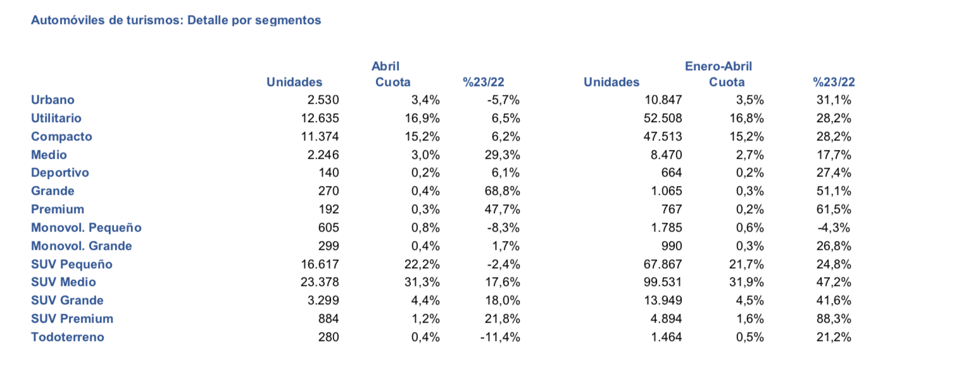Click the Utilitario segment row label
Screen dimensions: 980x372
pos(56,118)
